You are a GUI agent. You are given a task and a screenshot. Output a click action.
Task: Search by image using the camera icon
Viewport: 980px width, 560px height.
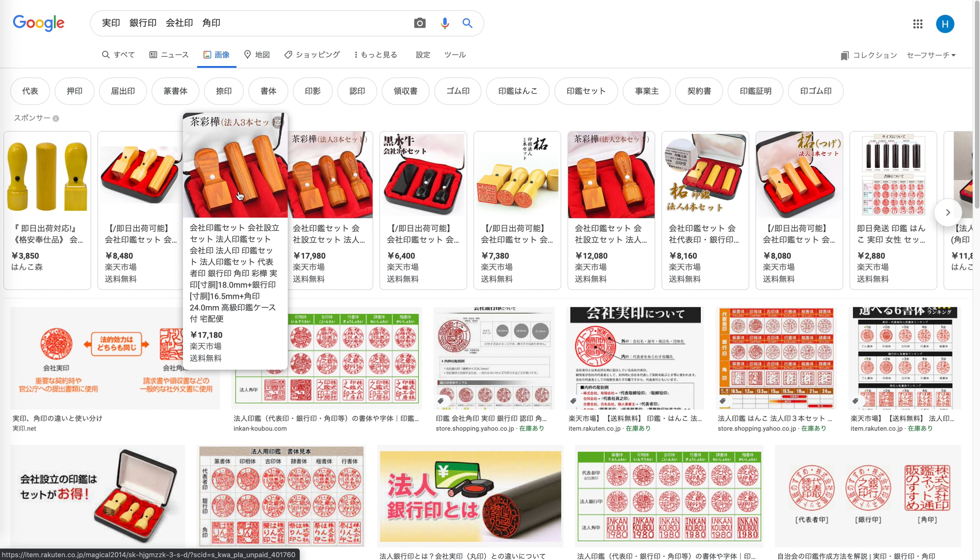pyautogui.click(x=420, y=23)
